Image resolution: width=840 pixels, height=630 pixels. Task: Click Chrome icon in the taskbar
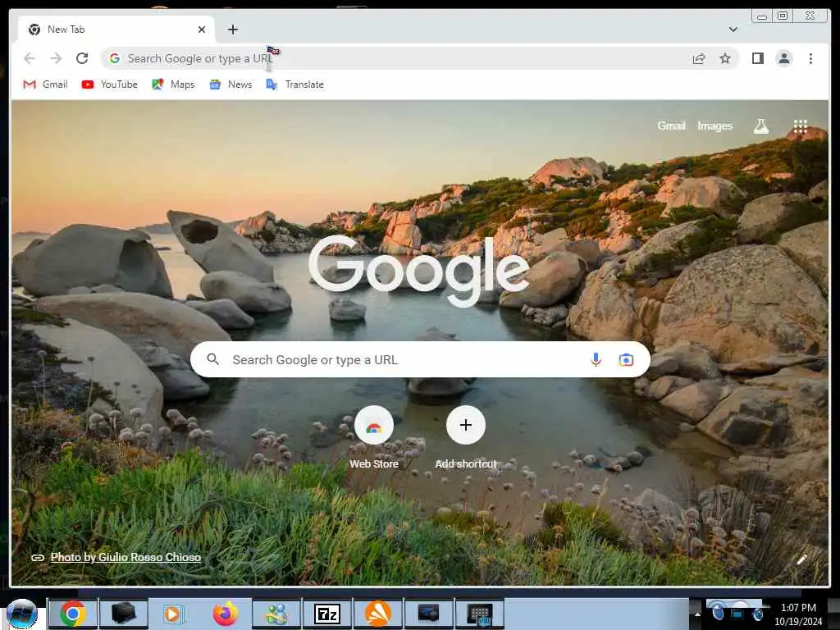[x=73, y=614]
